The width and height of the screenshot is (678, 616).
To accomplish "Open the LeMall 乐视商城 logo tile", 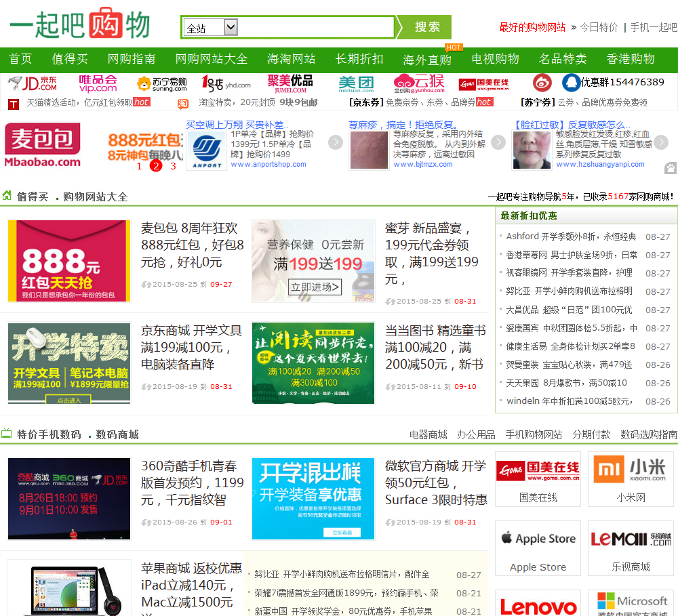I will (x=631, y=548).
